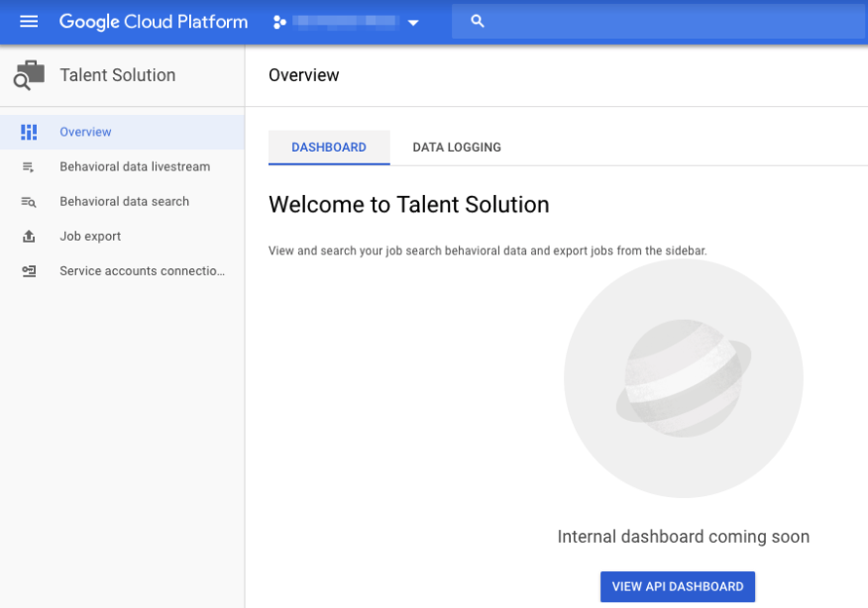Switch to the Dashboard tab
This screenshot has width=868, height=608.
329,148
